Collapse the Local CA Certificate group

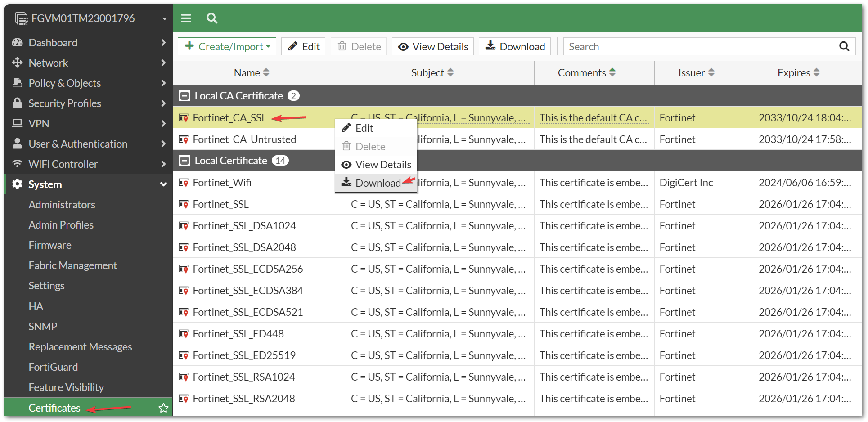184,96
